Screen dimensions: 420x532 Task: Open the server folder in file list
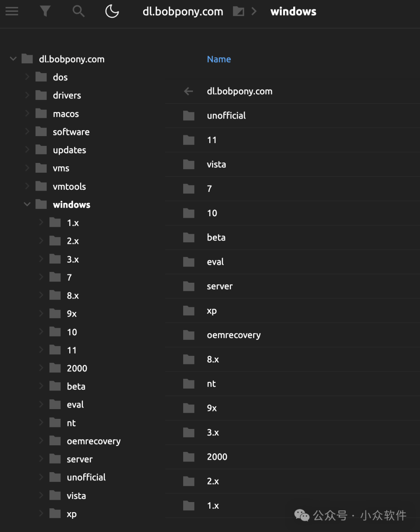click(220, 287)
